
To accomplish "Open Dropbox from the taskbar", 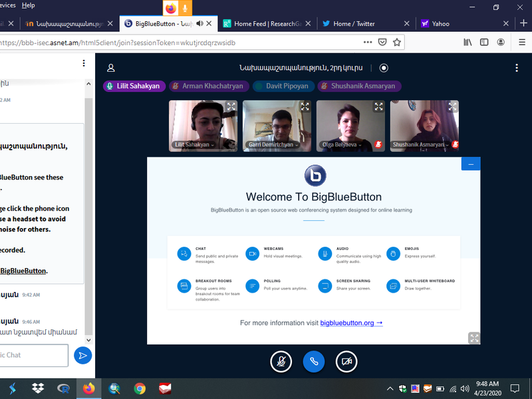I will 38,388.
